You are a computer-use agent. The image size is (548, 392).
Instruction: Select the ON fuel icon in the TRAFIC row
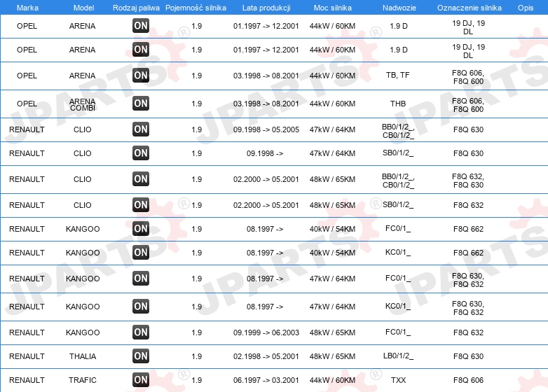click(x=141, y=380)
